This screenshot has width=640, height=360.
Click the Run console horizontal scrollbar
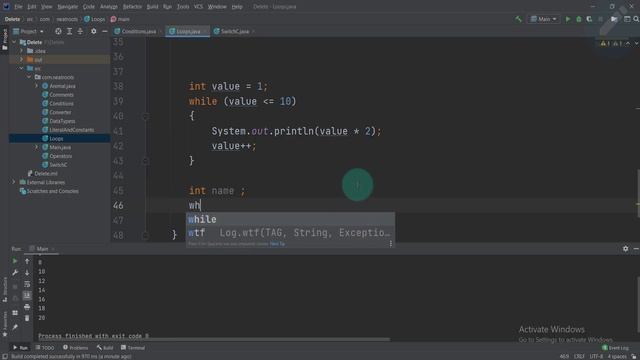tap(214, 339)
